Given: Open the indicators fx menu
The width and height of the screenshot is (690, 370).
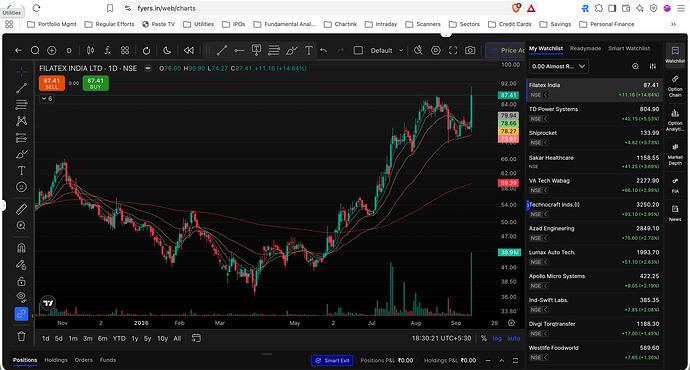Looking at the screenshot, I should point(107,51).
